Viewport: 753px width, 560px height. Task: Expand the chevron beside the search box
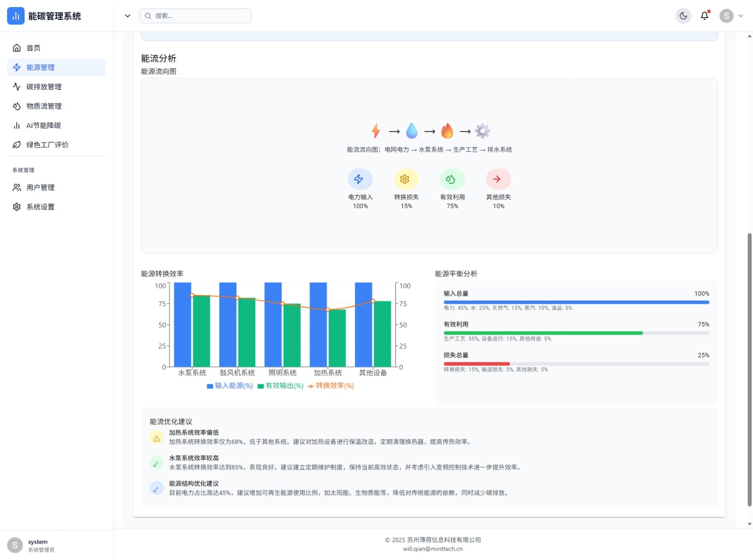coord(127,16)
